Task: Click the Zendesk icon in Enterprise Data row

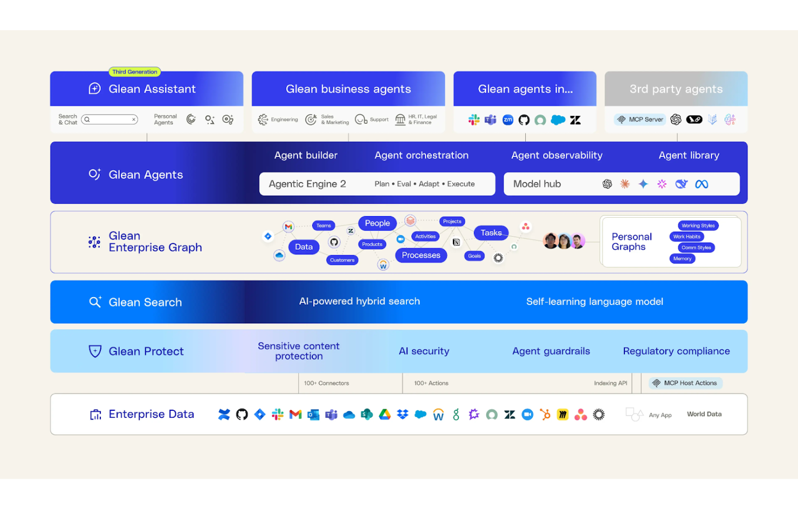Action: [x=510, y=414]
